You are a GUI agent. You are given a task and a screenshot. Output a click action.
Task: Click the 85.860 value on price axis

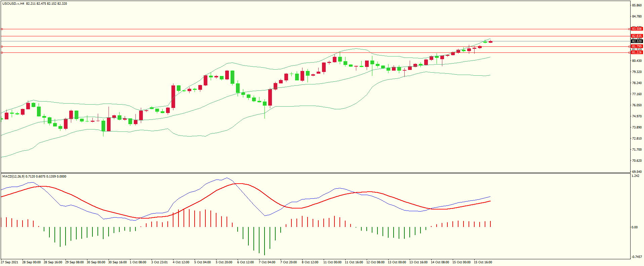[637, 5]
